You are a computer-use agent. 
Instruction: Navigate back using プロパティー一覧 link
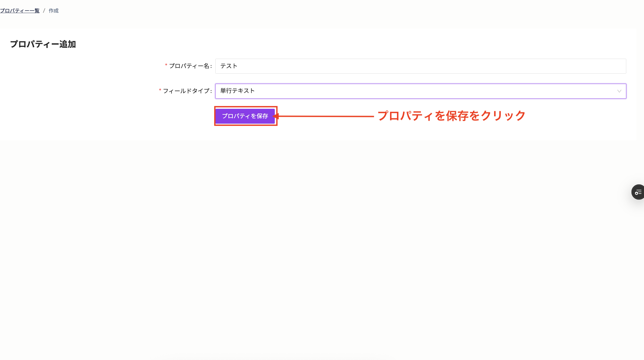tap(20, 11)
